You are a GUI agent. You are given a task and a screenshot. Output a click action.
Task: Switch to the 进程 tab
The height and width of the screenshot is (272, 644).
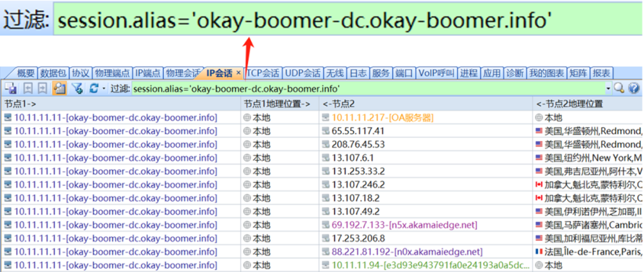(x=469, y=73)
